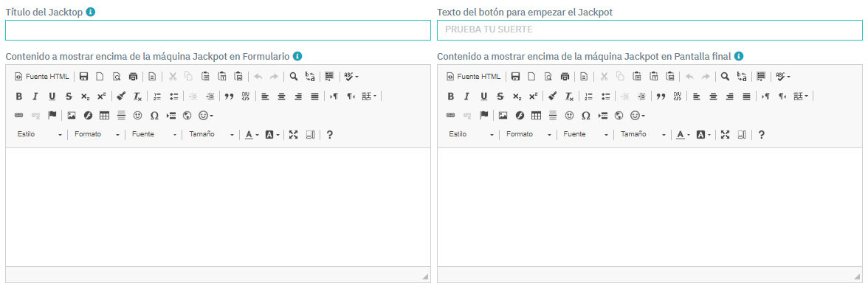Insert Table icon in Formulario editor
This screenshot has height=289, width=868.
click(x=105, y=116)
